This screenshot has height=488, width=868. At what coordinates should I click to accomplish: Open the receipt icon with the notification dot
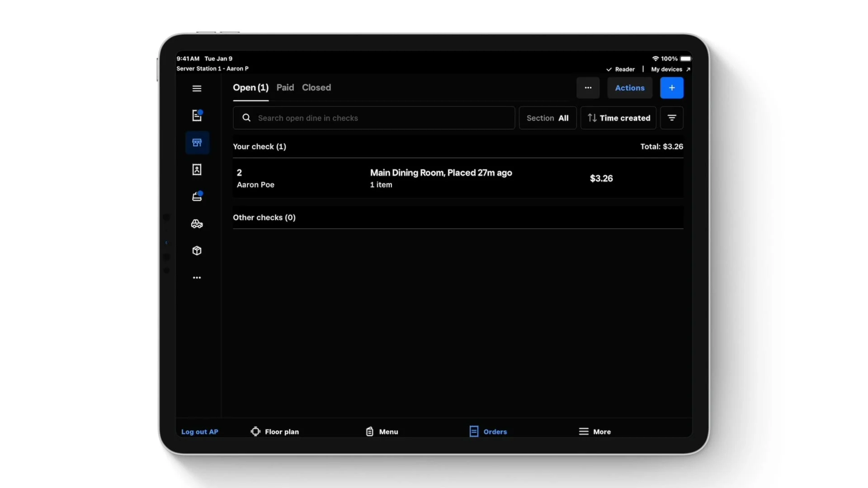pyautogui.click(x=197, y=116)
